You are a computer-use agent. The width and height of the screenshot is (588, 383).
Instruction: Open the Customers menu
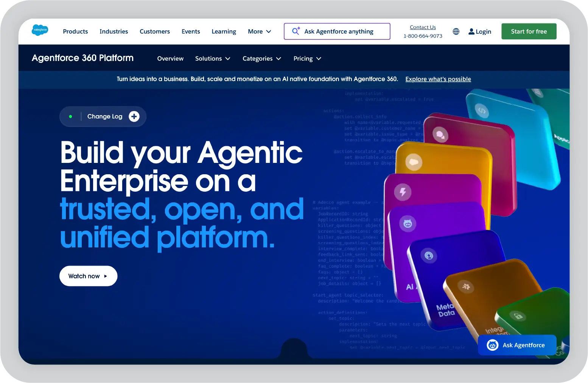[x=155, y=31]
